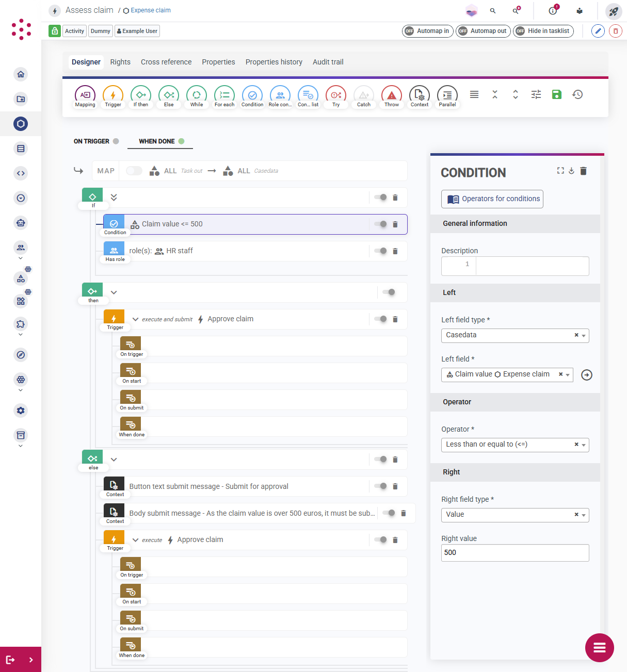The width and height of the screenshot is (627, 672).
Task: Toggle Automap in switch
Action: (428, 31)
